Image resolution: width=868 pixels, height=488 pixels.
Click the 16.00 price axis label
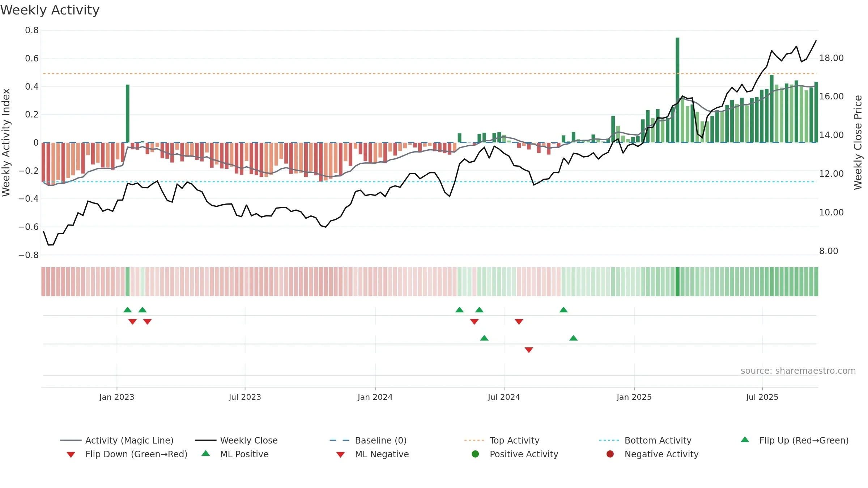pos(831,97)
